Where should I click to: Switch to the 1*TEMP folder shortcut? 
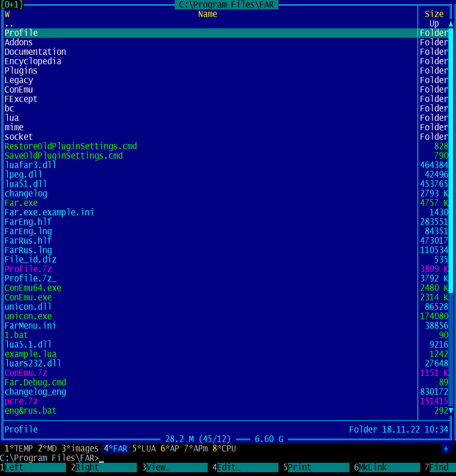point(18,449)
